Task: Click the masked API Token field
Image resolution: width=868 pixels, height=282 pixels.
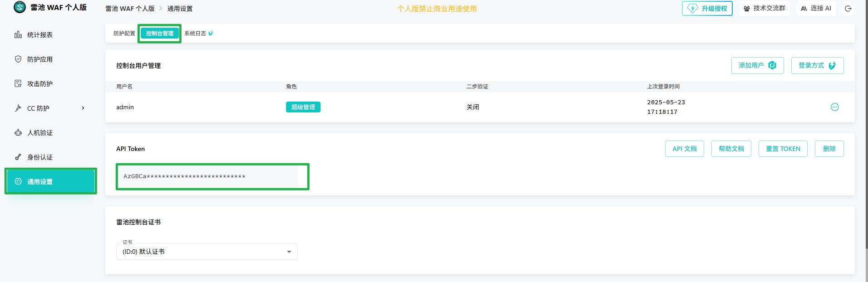Action: (x=207, y=176)
